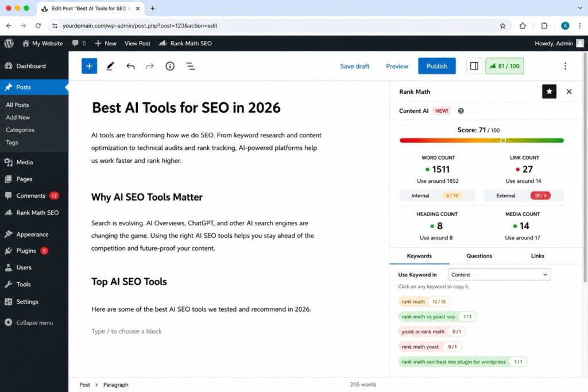Click Save draft button

(x=354, y=66)
